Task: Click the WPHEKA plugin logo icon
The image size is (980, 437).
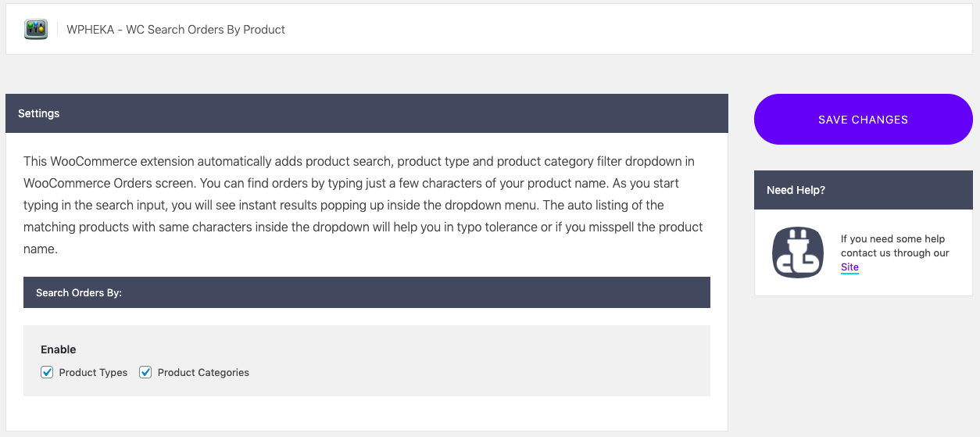Action: click(x=36, y=30)
